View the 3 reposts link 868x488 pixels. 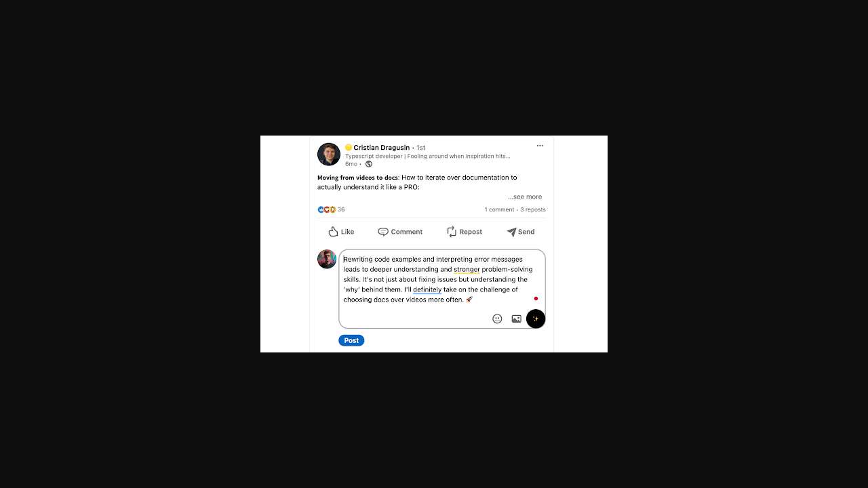(533, 209)
